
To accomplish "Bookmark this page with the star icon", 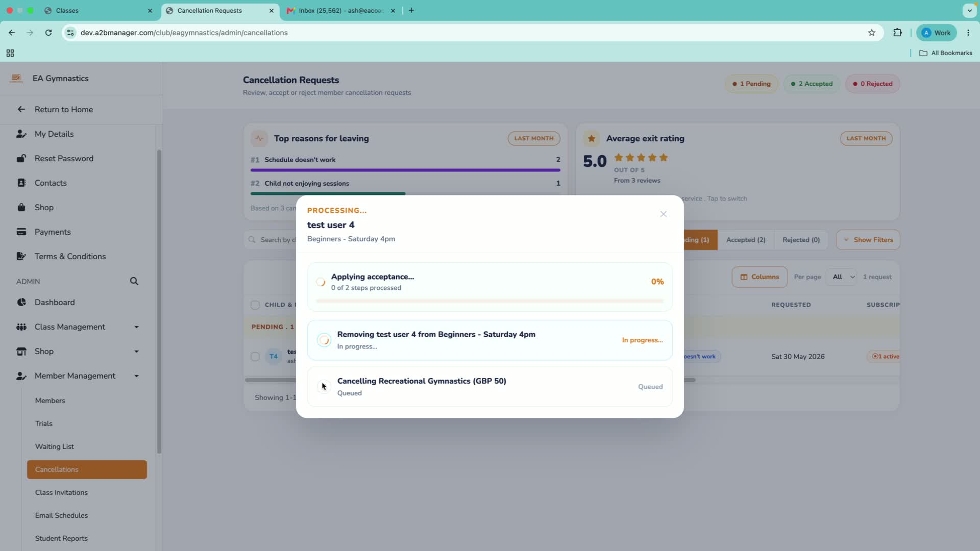I will pyautogui.click(x=872, y=33).
